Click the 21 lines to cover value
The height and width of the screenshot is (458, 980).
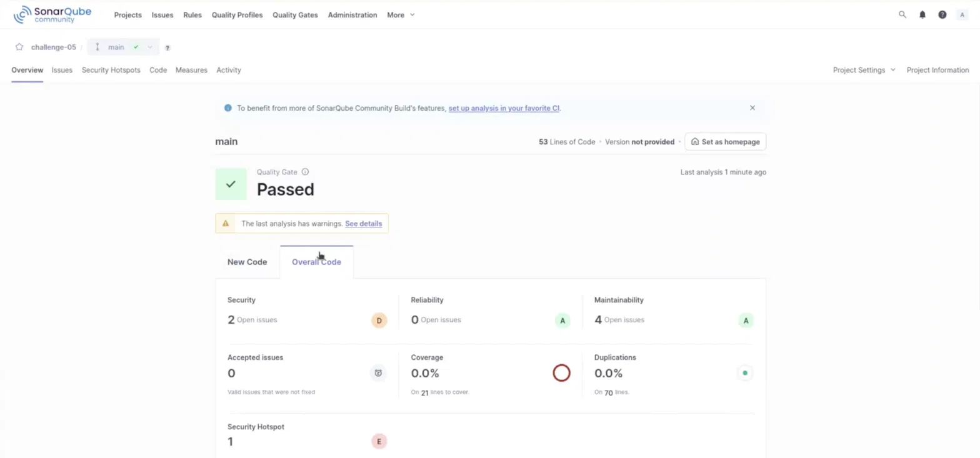pyautogui.click(x=424, y=393)
